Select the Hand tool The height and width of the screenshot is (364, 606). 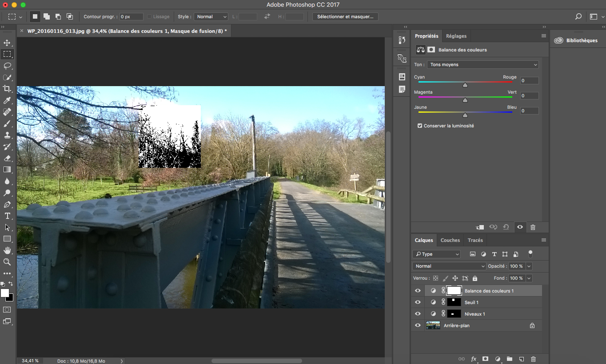[7, 250]
